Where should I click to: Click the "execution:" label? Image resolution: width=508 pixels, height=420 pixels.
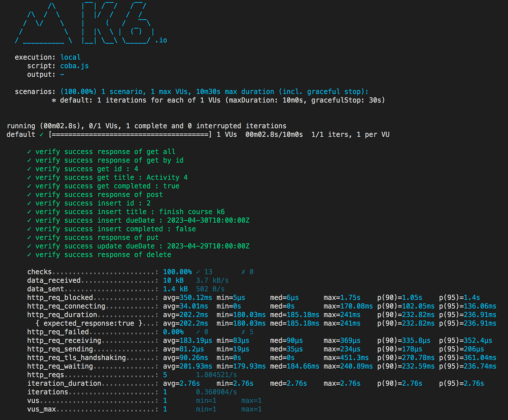click(35, 57)
